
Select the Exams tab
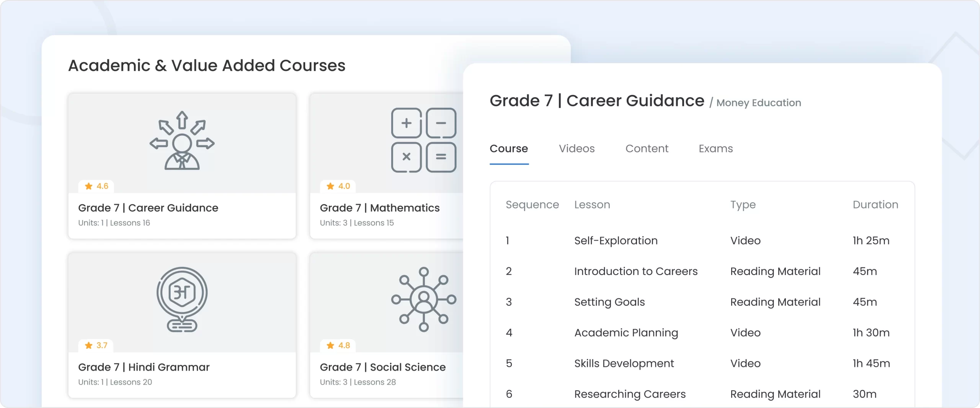pos(715,149)
